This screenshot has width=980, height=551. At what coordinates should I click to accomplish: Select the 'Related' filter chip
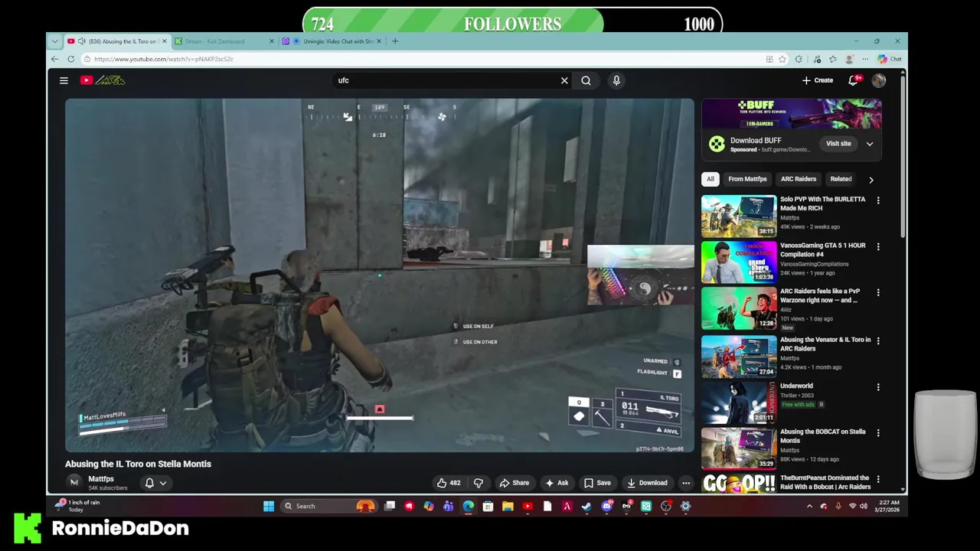coord(841,179)
